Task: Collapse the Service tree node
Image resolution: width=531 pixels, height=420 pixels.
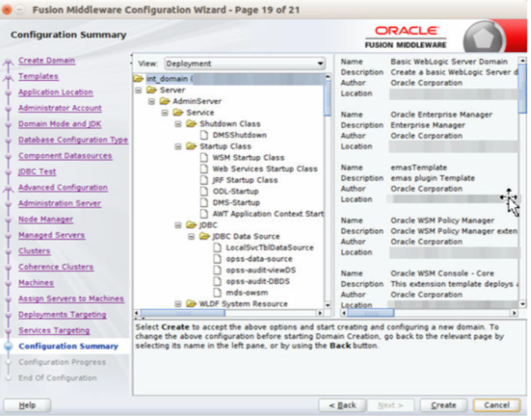Action: pyautogui.click(x=165, y=112)
